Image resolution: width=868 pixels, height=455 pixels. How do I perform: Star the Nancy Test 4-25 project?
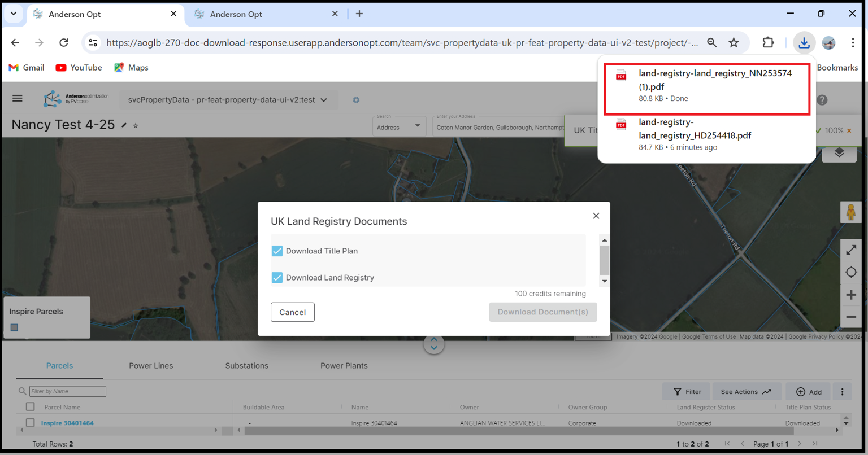pyautogui.click(x=136, y=126)
